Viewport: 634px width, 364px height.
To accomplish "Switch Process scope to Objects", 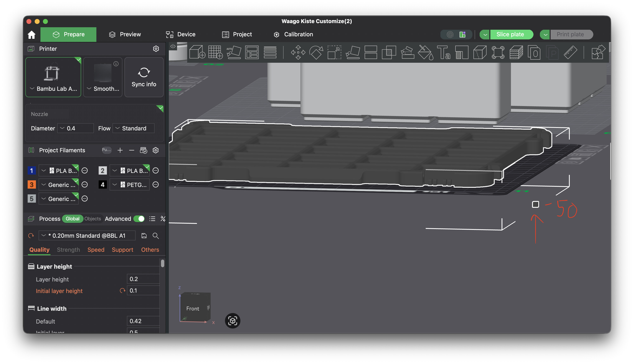I will coord(92,219).
